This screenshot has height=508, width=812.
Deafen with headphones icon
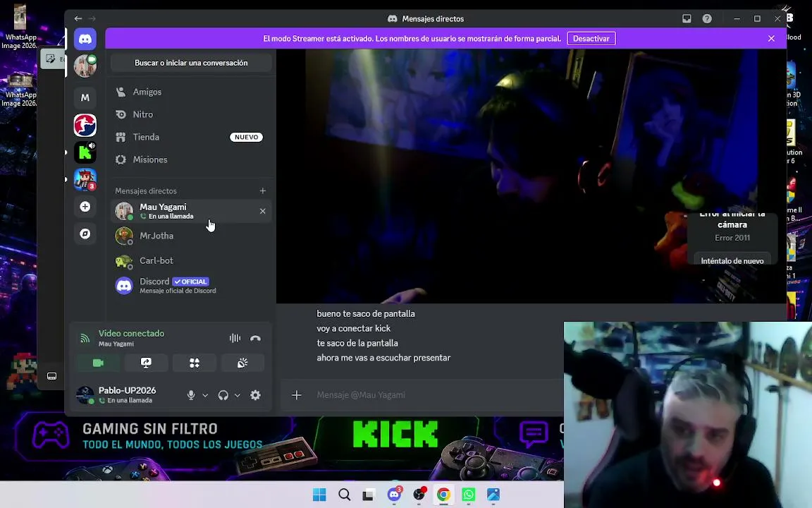pyautogui.click(x=223, y=395)
